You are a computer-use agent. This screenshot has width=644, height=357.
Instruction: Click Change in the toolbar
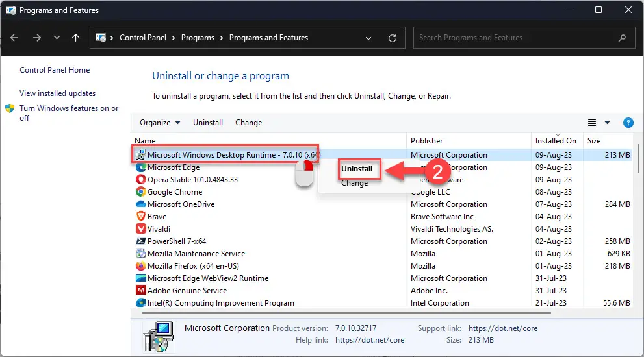tap(248, 123)
